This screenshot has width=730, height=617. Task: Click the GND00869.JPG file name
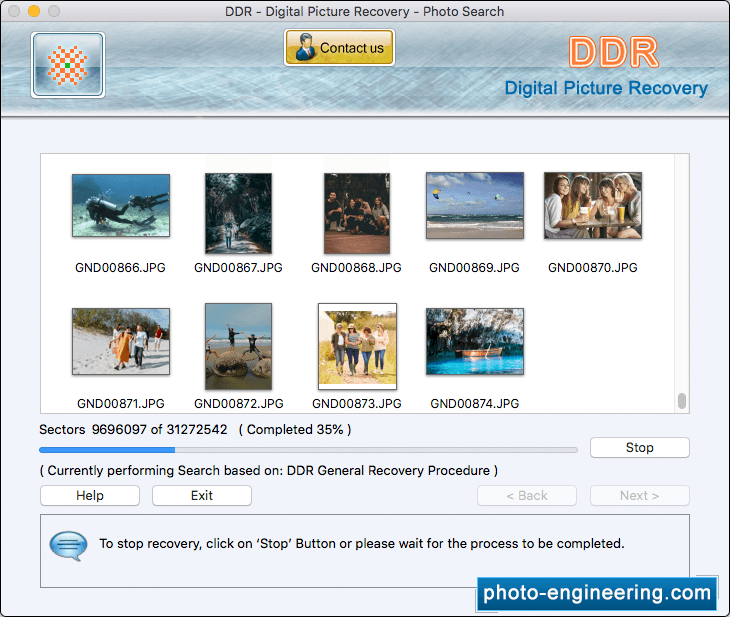point(474,268)
